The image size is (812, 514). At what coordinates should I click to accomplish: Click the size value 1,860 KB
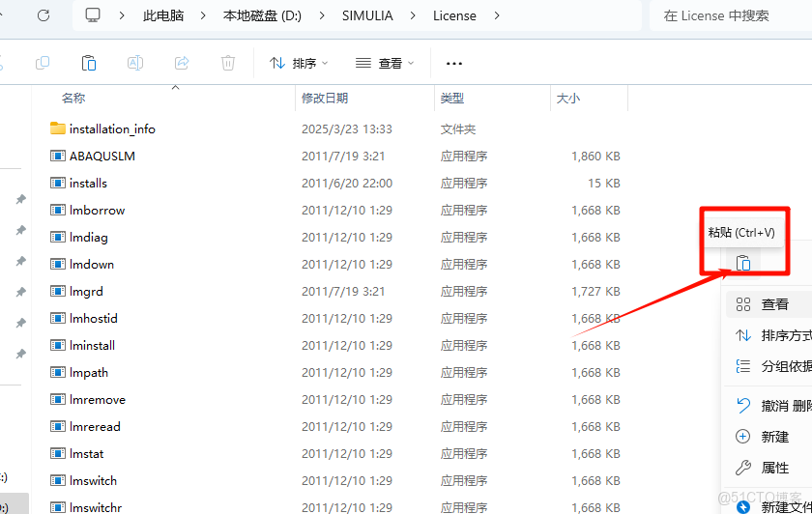(595, 156)
